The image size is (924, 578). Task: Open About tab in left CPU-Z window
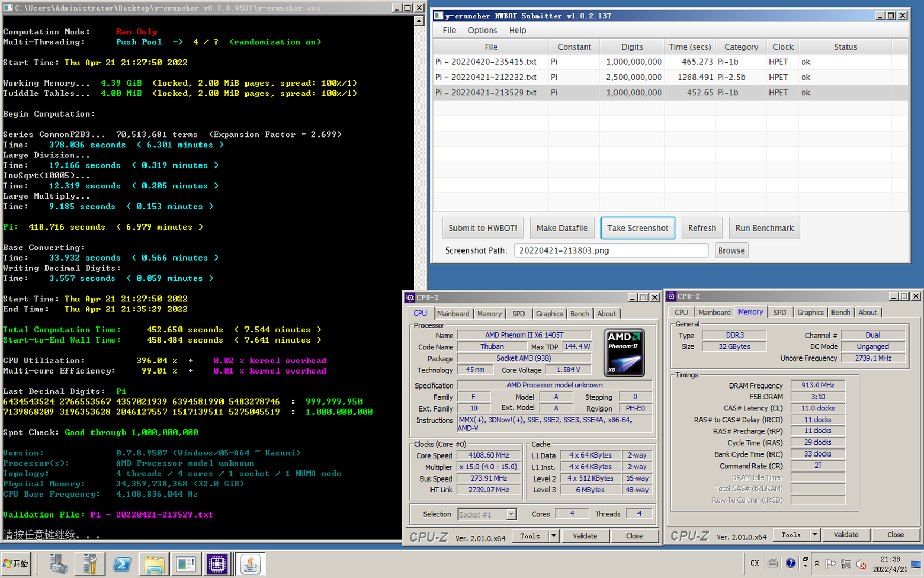click(x=606, y=314)
